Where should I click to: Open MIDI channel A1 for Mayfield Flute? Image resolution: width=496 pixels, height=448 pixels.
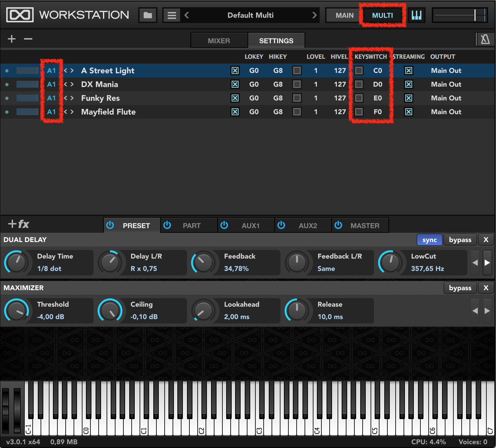click(51, 112)
